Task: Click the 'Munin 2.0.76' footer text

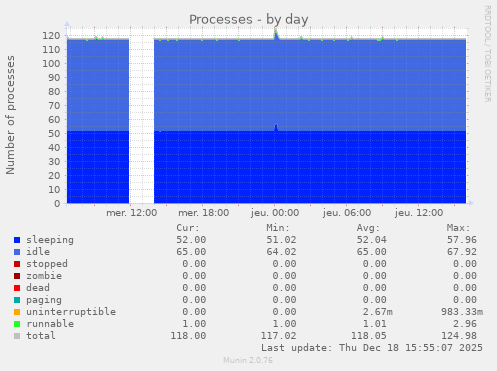Action: 248,360
